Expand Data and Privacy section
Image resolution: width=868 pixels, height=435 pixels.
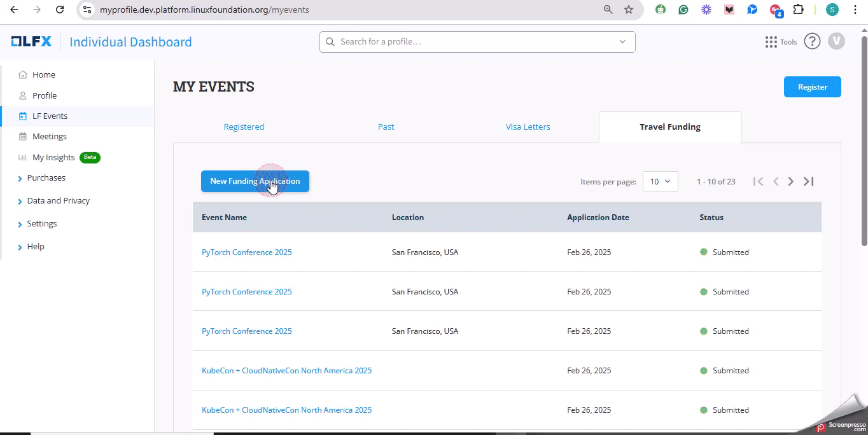(x=58, y=201)
